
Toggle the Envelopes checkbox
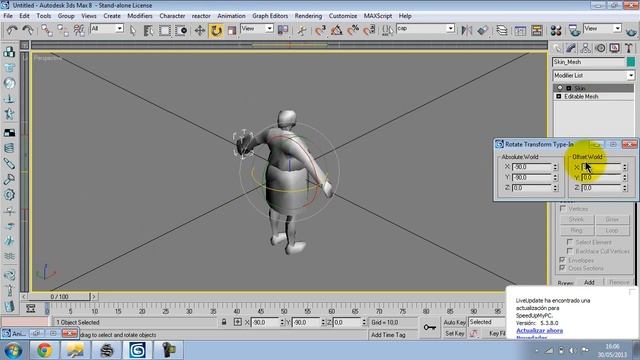pyautogui.click(x=562, y=260)
